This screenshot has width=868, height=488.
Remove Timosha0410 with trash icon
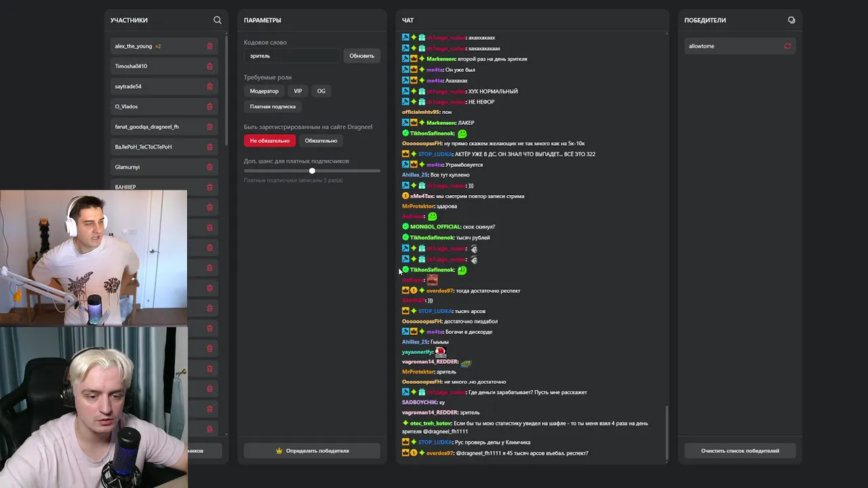210,66
